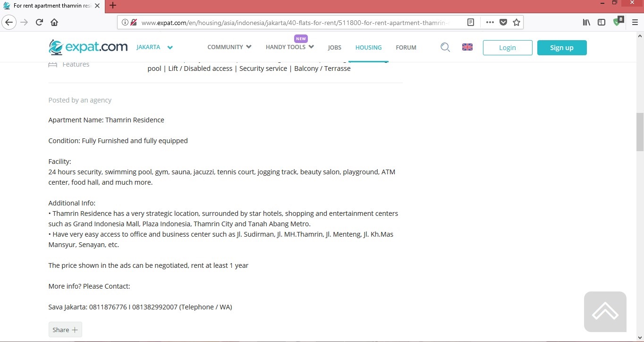Toggle reader view icon in address bar
This screenshot has width=644, height=342.
[x=471, y=22]
